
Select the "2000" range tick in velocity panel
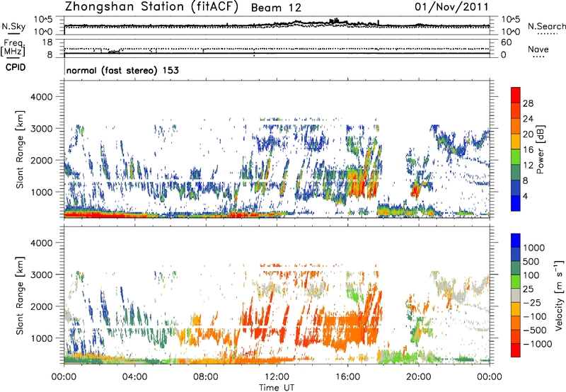tap(41, 306)
